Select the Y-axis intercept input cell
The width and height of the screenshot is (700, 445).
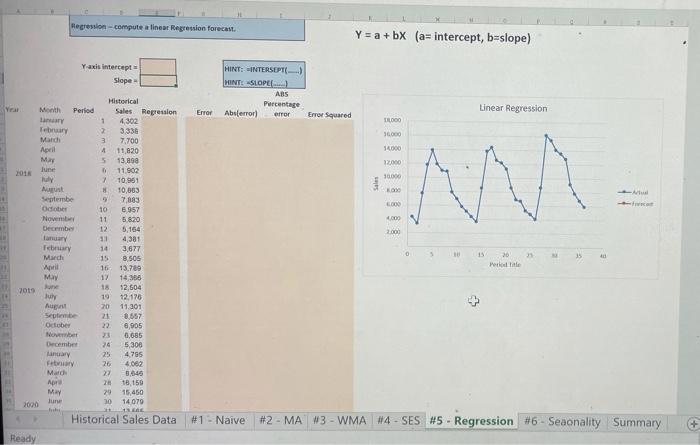158,67
